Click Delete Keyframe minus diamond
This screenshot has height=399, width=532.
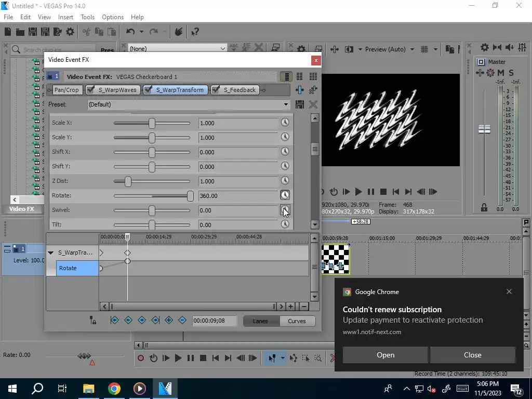click(x=182, y=320)
